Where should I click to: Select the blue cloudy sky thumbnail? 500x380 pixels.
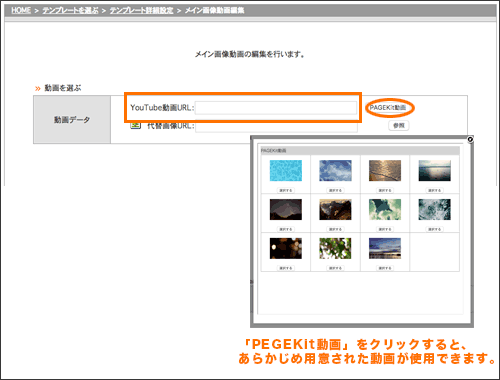pos(335,171)
